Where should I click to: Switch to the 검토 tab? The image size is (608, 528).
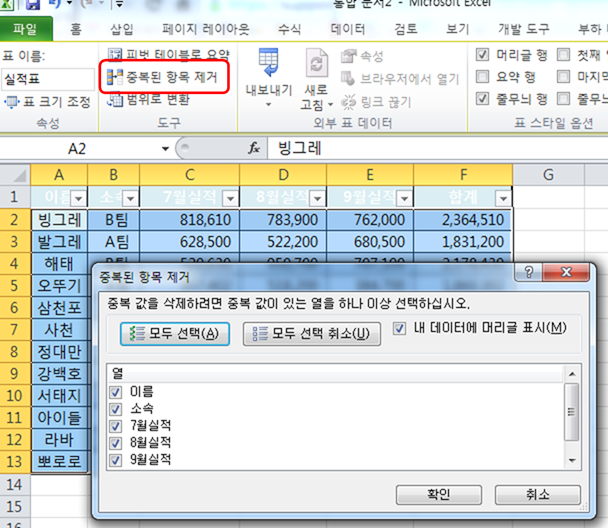[x=406, y=29]
